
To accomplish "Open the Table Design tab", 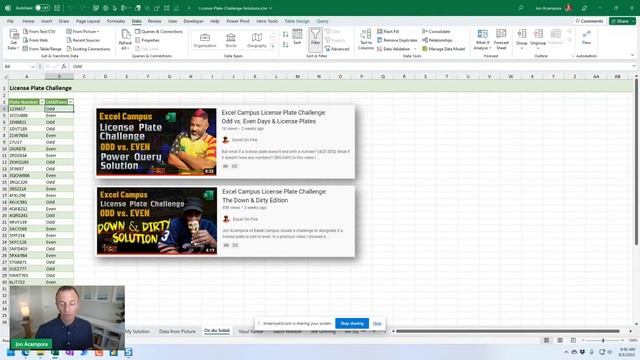I will click(x=297, y=21).
